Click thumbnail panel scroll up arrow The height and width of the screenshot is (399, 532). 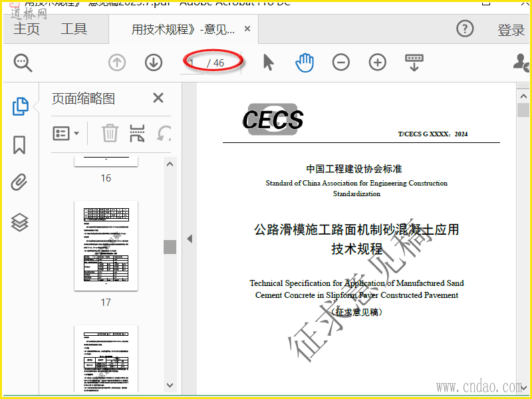coord(170,164)
